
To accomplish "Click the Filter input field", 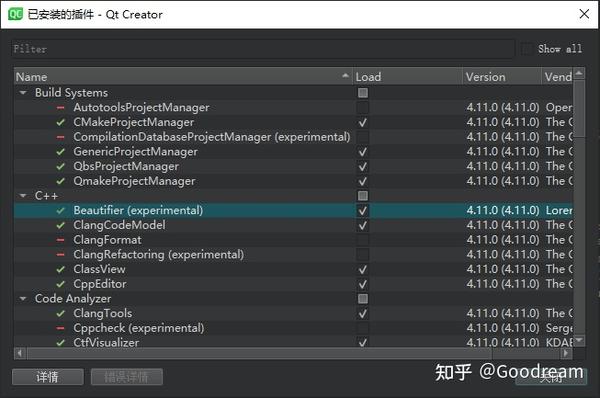I will [x=263, y=49].
